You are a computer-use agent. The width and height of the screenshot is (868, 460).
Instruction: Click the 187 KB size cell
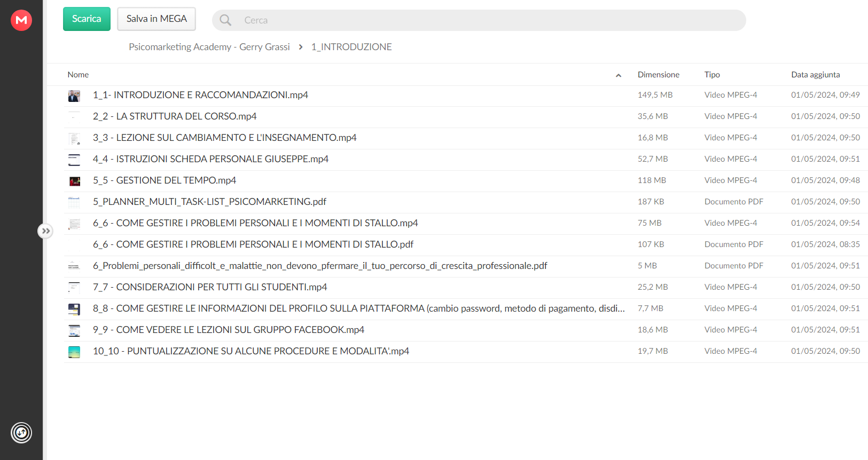pos(651,202)
